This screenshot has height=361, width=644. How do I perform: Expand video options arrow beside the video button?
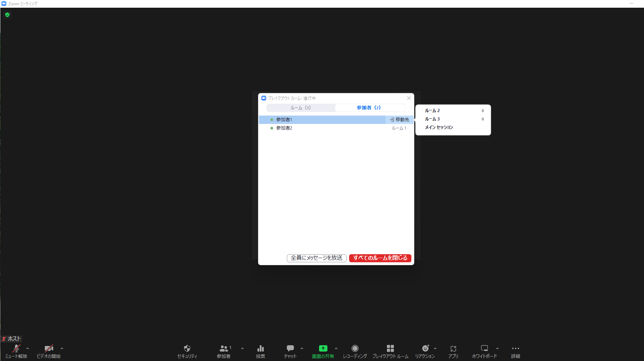point(62,348)
